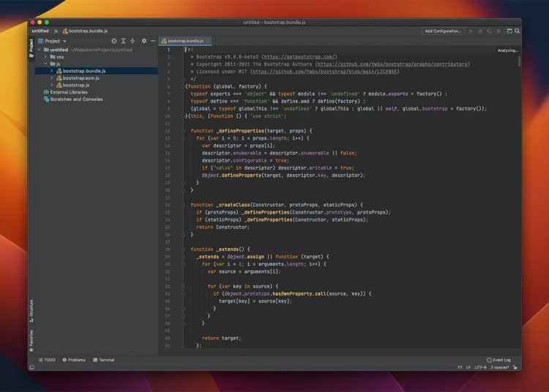Image resolution: width=549 pixels, height=392 pixels.
Task: Expand the css folder
Action: pos(45,56)
